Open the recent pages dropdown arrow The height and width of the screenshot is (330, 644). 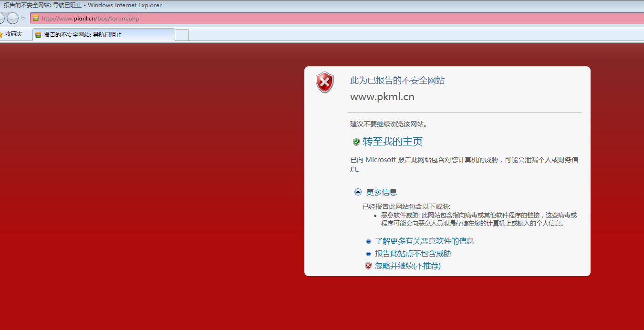coord(22,18)
